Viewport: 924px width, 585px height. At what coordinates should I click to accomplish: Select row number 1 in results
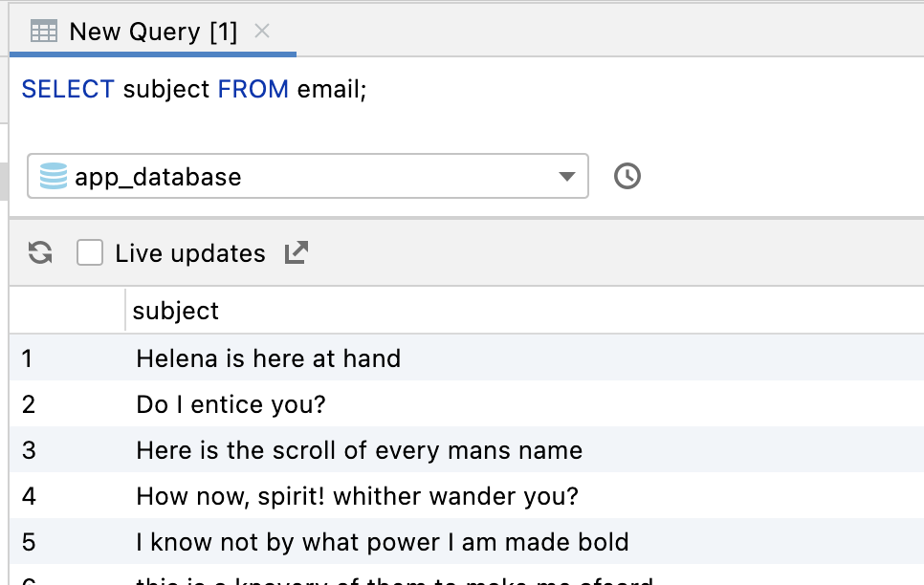28,358
